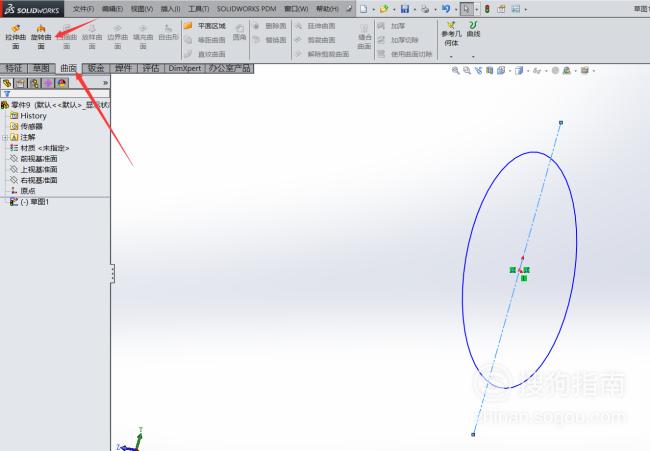
Task: Open the 插入(I) menu
Action: click(170, 9)
